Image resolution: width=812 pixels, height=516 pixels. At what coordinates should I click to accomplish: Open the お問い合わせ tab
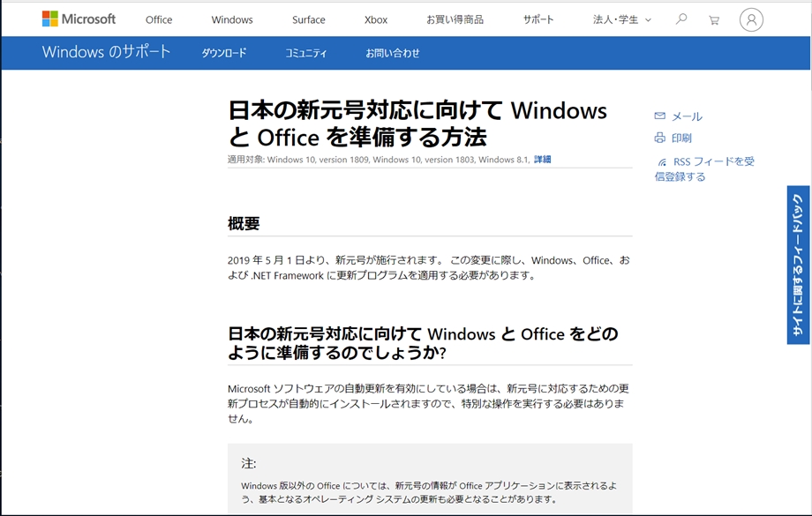coord(393,53)
